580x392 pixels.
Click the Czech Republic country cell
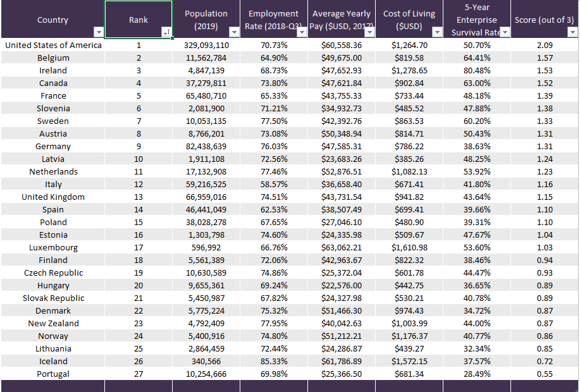pos(53,273)
